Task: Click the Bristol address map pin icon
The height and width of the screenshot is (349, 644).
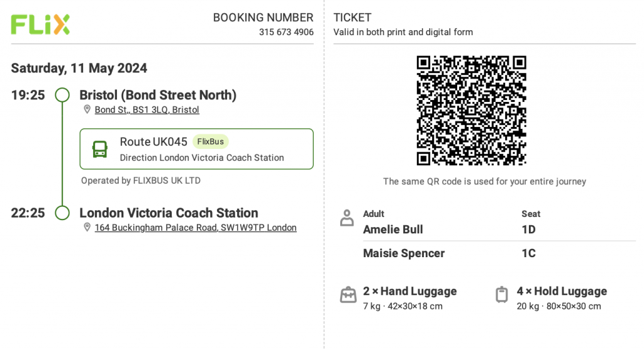Action: (x=87, y=109)
